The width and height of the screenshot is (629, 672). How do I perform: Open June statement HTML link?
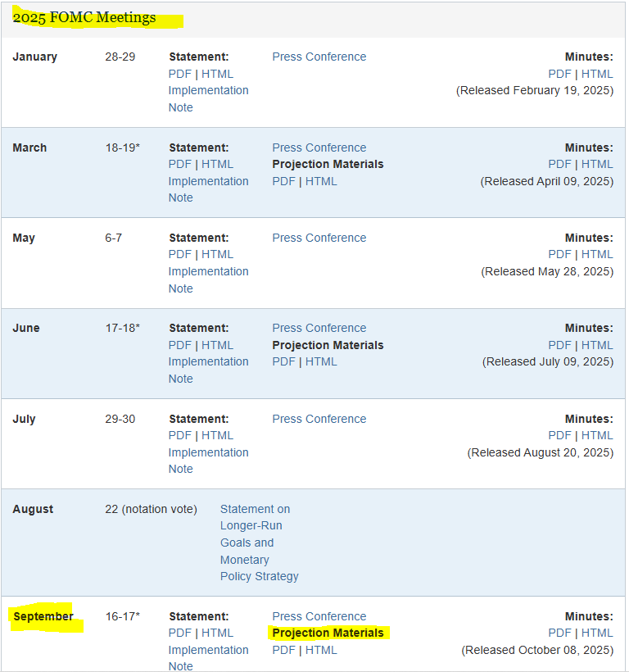[x=218, y=346]
